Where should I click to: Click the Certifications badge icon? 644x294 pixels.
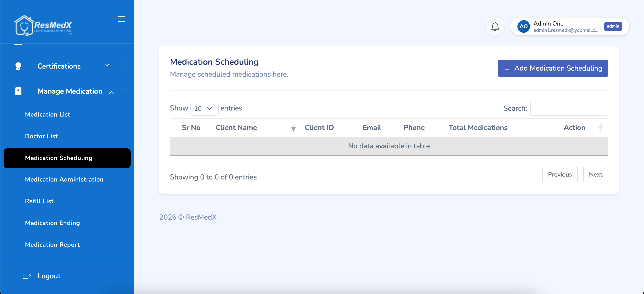pyautogui.click(x=18, y=66)
